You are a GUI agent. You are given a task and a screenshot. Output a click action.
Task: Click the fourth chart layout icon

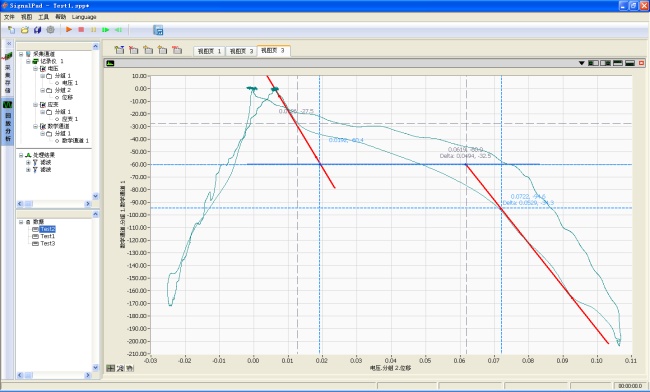click(x=630, y=63)
